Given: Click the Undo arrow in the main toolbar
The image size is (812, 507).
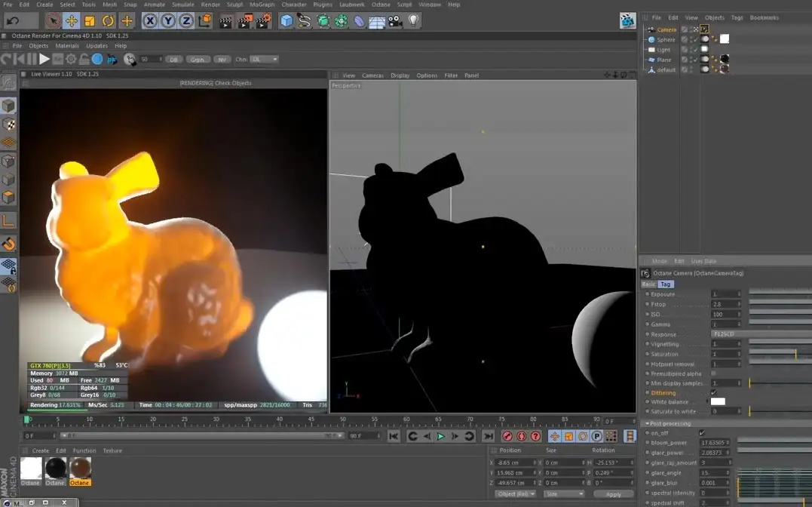Looking at the screenshot, I should (x=13, y=20).
